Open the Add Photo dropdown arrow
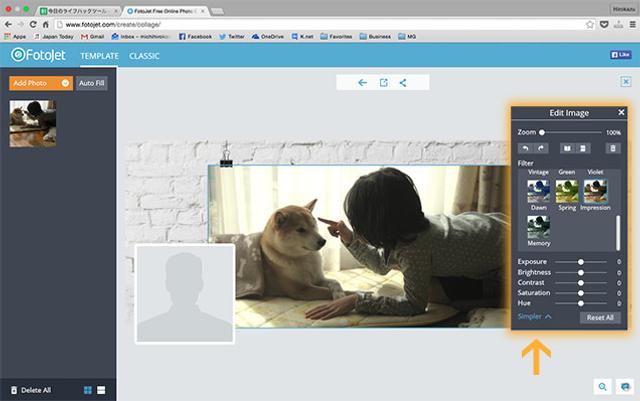The width and height of the screenshot is (640, 401). [x=65, y=83]
